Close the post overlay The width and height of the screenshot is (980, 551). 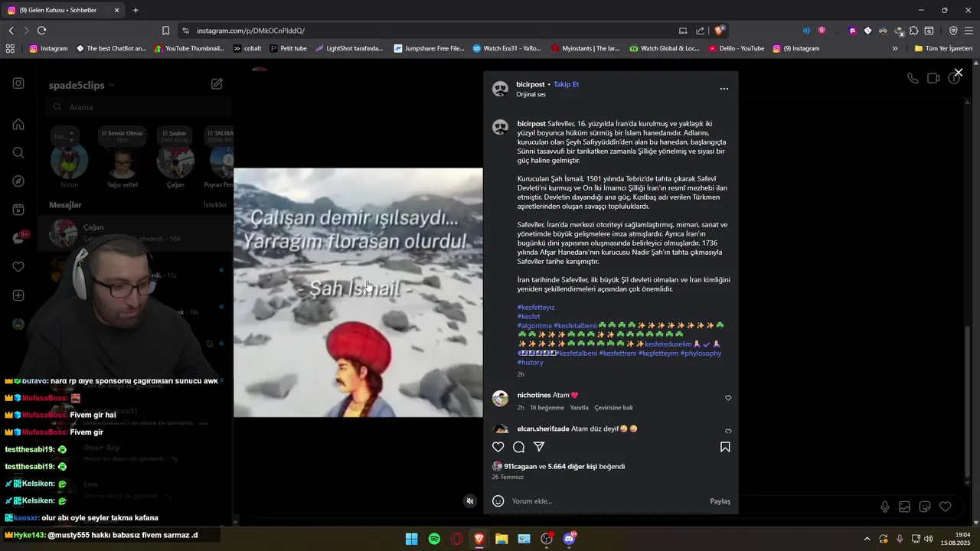click(958, 73)
